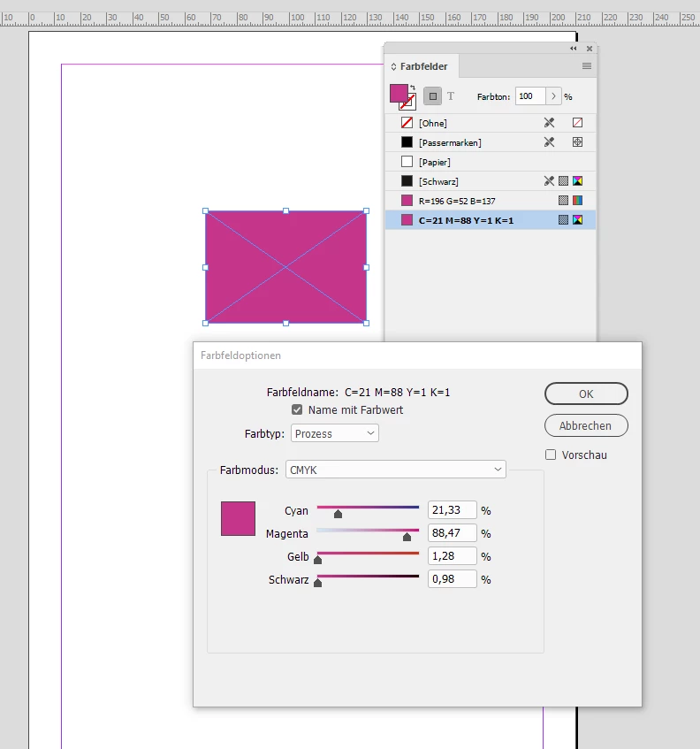This screenshot has height=749, width=700.
Task: Click the process color icon on [Schwarz] row
Action: tap(563, 181)
